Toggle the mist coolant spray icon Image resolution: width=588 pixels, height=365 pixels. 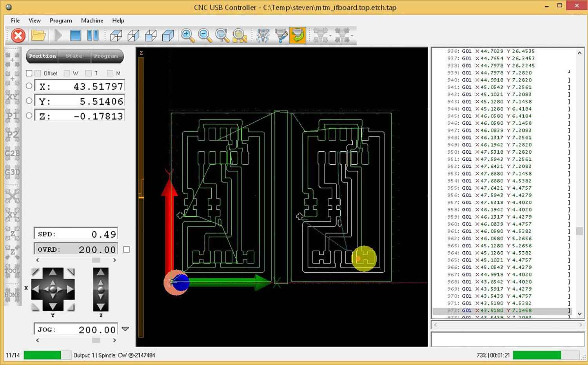[263, 36]
